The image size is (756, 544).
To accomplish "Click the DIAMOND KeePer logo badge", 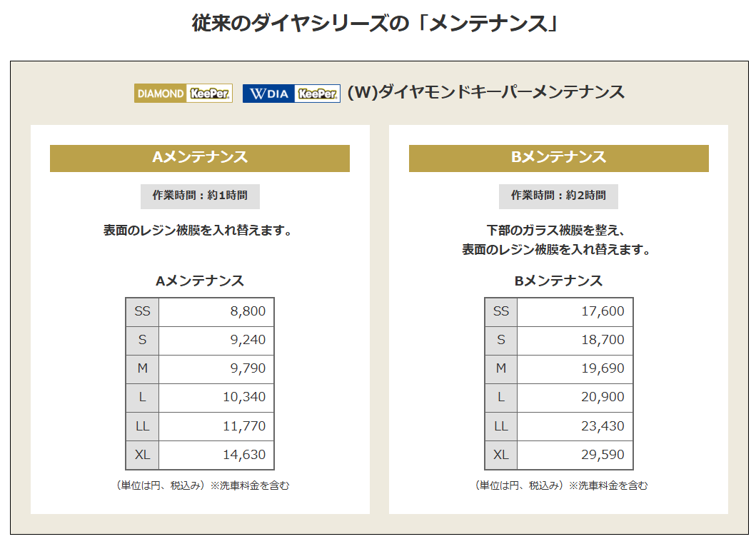I will coord(183,93).
